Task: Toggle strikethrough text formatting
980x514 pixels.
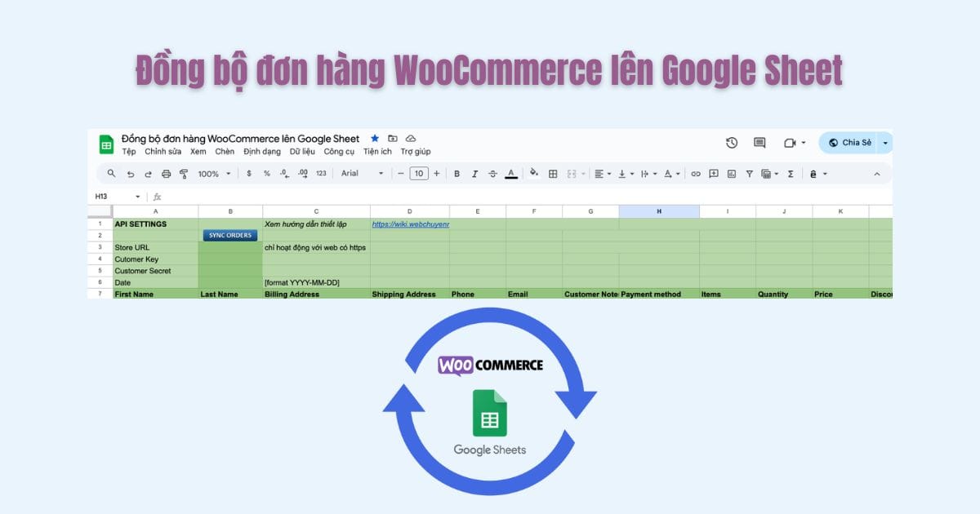Action: [x=492, y=174]
